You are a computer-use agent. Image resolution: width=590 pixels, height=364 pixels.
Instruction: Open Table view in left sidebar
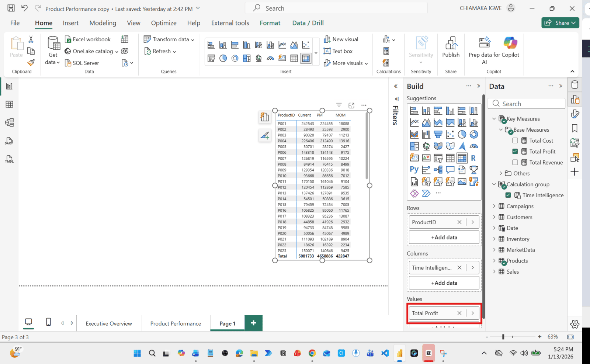pyautogui.click(x=10, y=104)
